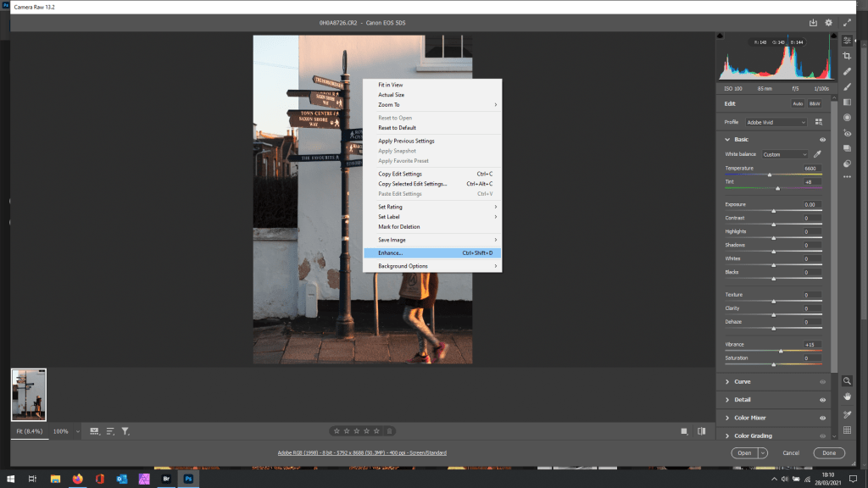Select the Crop tool in right toolbar
This screenshot has width=868, height=488.
click(847, 56)
